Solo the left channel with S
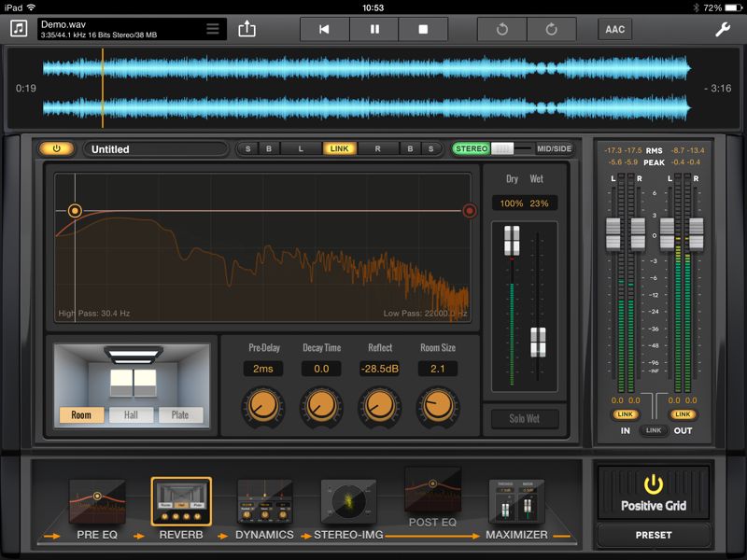The image size is (747, 560). [x=247, y=148]
